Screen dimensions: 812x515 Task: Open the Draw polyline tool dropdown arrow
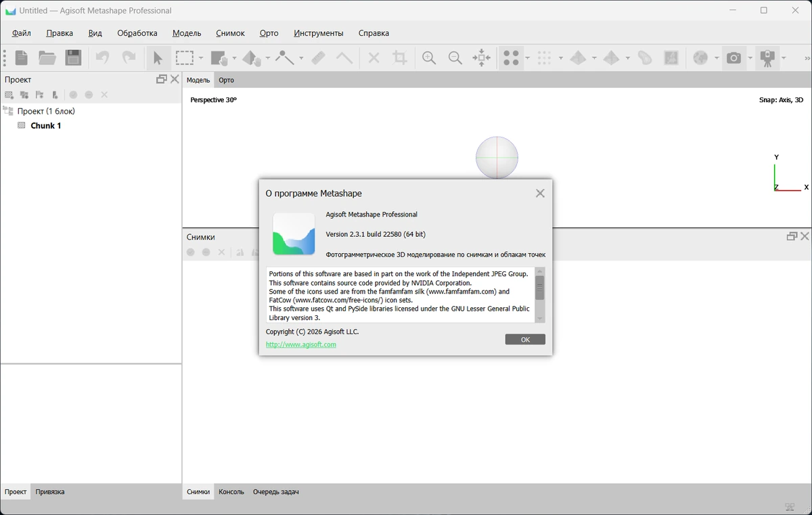tap(301, 58)
